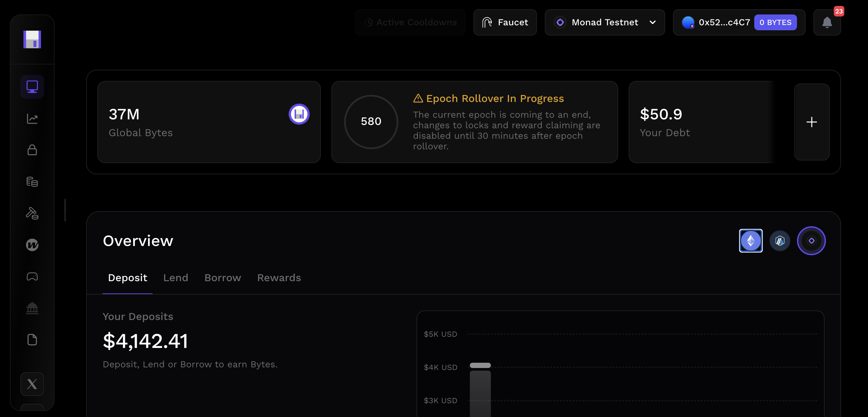Open the chart analytics sidebar icon
The width and height of the screenshot is (868, 417).
pos(32,119)
